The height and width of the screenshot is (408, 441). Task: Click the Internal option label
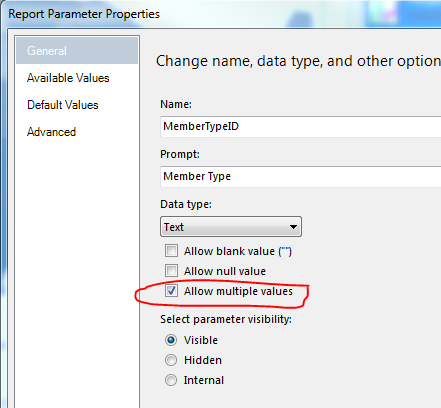pyautogui.click(x=204, y=380)
